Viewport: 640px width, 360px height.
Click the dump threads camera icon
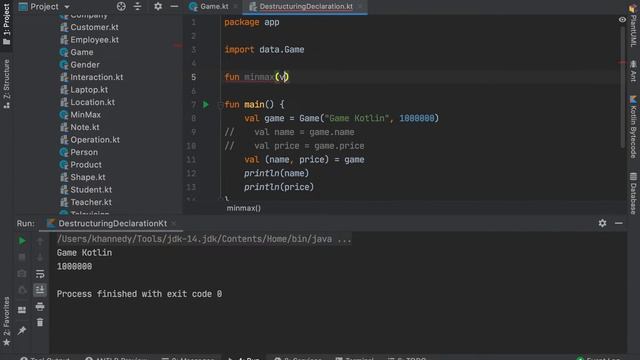tap(22, 273)
